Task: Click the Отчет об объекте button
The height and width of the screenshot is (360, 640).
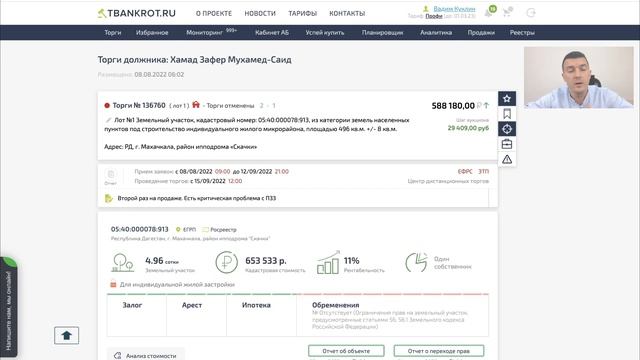Action: (346, 351)
